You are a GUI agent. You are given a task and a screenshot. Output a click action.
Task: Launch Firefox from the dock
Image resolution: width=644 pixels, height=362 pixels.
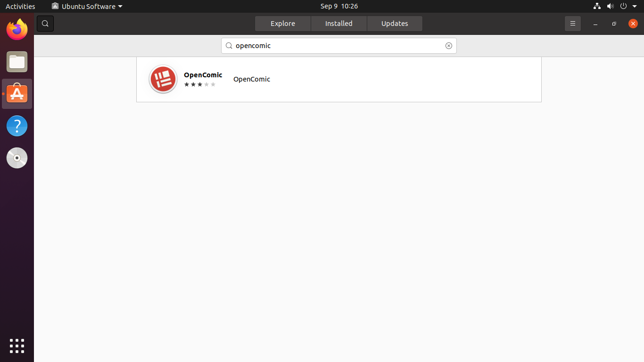17,30
